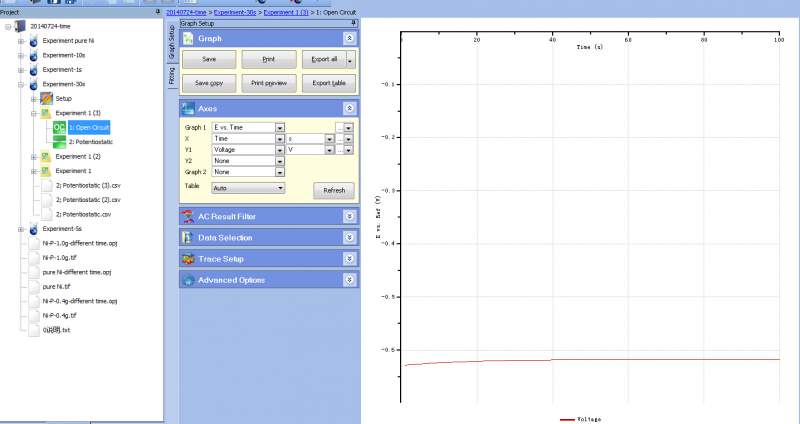
Task: Switch to the Fitting vertical tab
Action: pyautogui.click(x=171, y=76)
